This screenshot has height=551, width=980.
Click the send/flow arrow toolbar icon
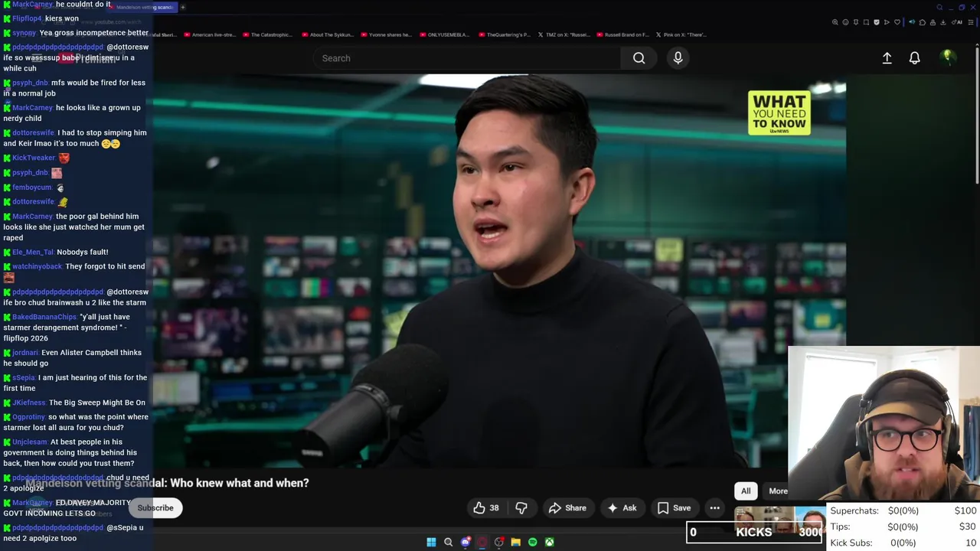tap(887, 22)
